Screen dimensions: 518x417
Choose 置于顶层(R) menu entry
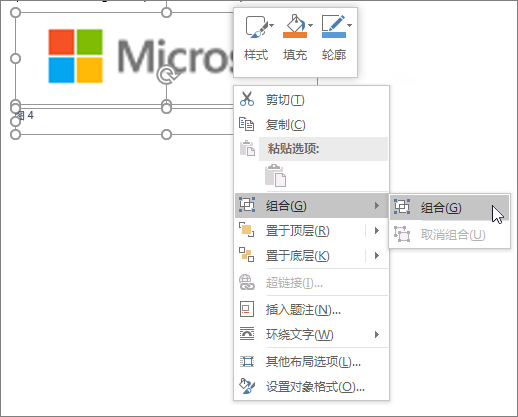click(x=312, y=231)
